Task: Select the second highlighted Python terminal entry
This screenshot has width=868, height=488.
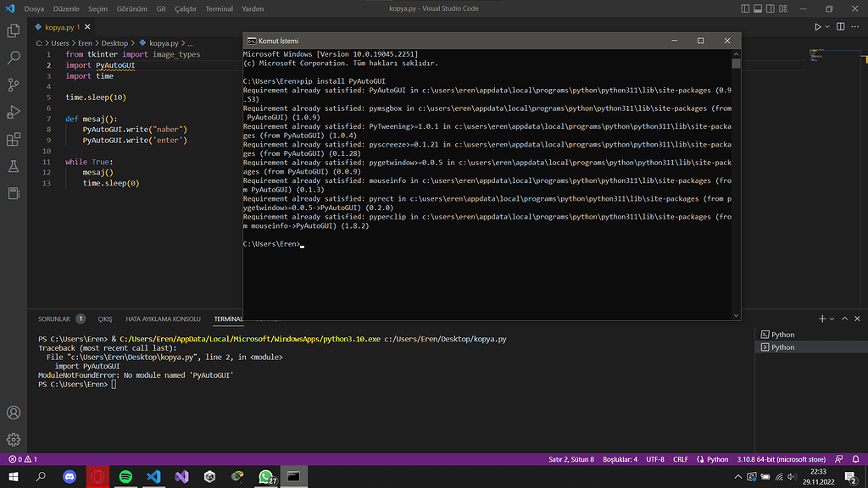Action: point(811,347)
